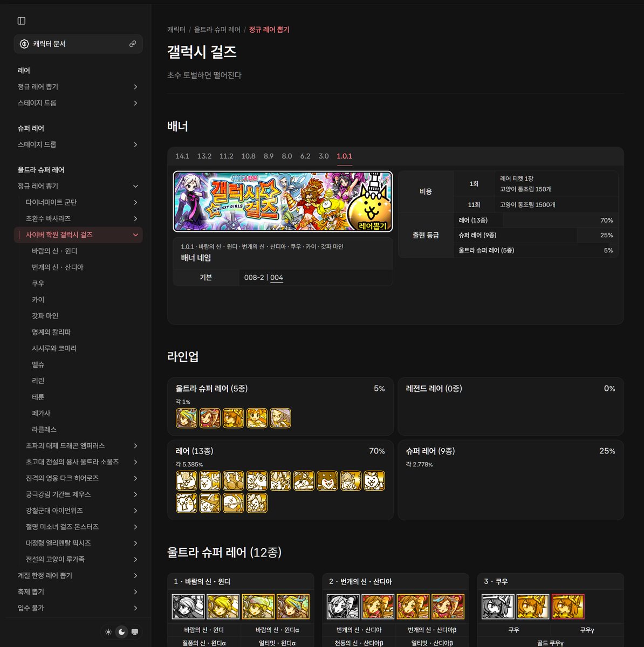Image resolution: width=644 pixels, height=647 pixels.
Task: Select banner version tab 10.8
Action: 249,156
